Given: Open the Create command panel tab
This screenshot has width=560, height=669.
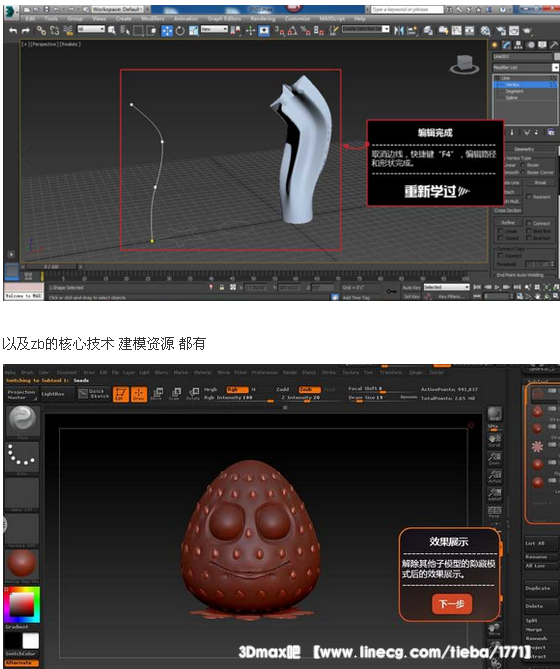Looking at the screenshot, I should 495,45.
